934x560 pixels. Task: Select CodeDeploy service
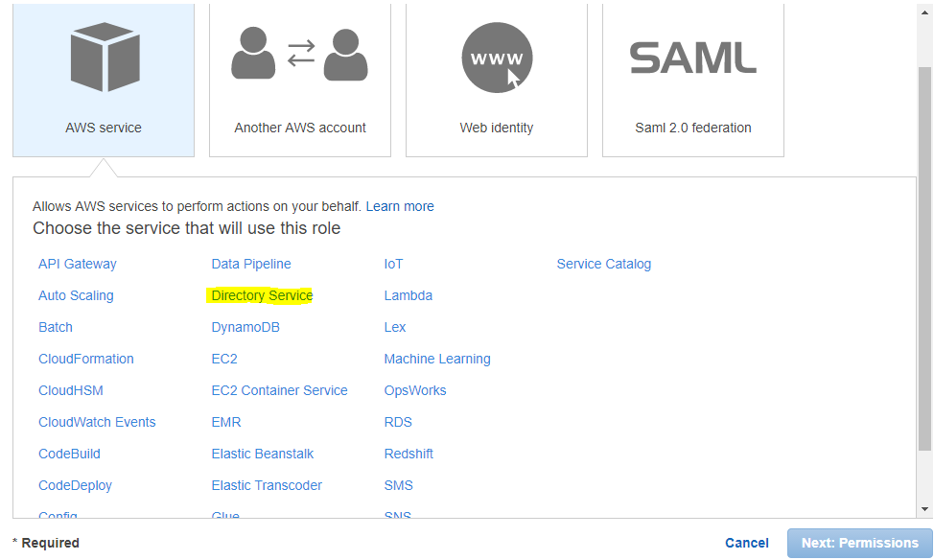coord(75,485)
